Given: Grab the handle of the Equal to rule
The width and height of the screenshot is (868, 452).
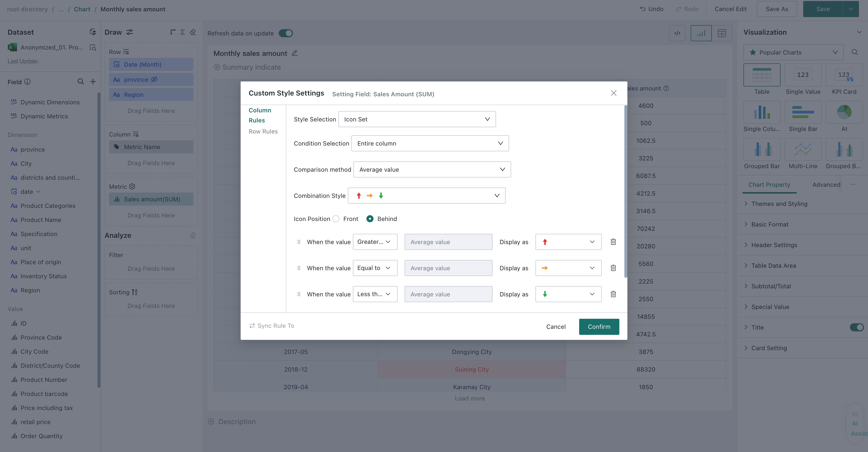Looking at the screenshot, I should 299,268.
